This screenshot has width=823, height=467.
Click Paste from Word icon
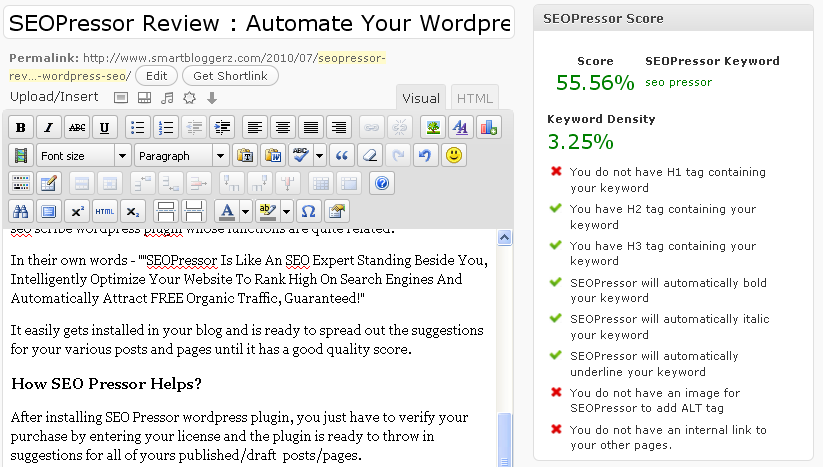click(x=273, y=155)
